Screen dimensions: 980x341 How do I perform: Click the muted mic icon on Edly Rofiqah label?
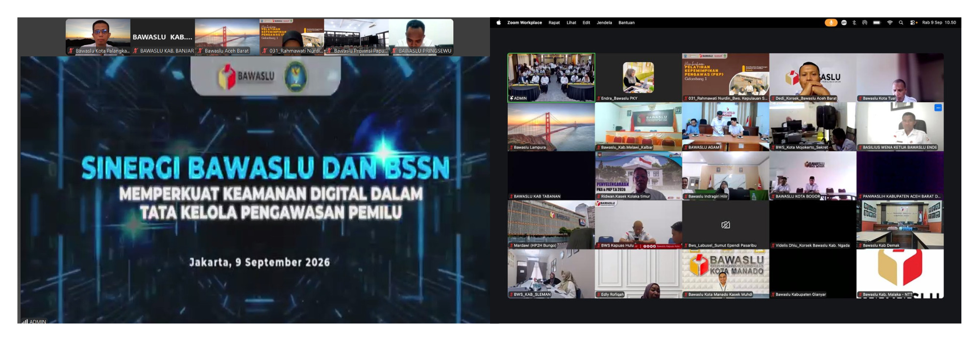tap(598, 294)
